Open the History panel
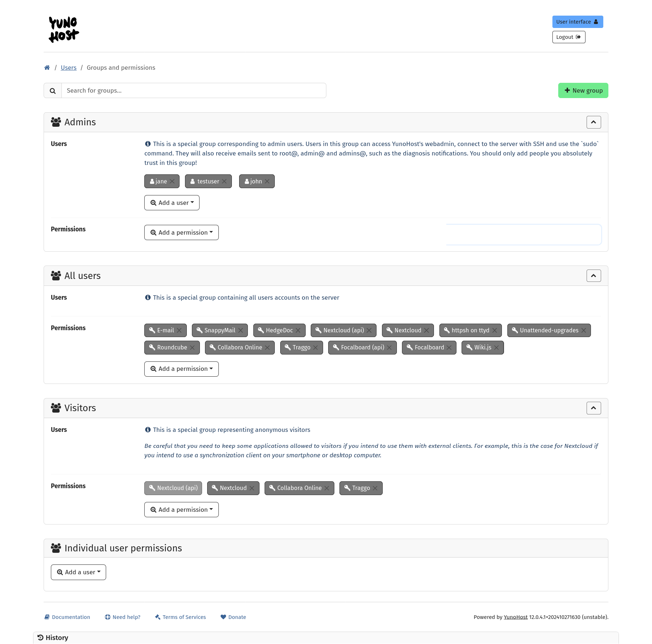Viewport: 652px width, 644px height. coord(53,638)
